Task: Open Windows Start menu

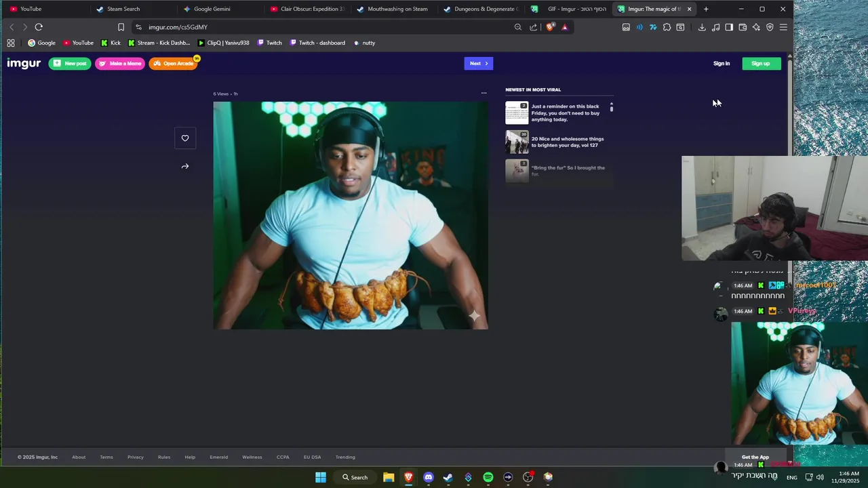Action: 321,477
